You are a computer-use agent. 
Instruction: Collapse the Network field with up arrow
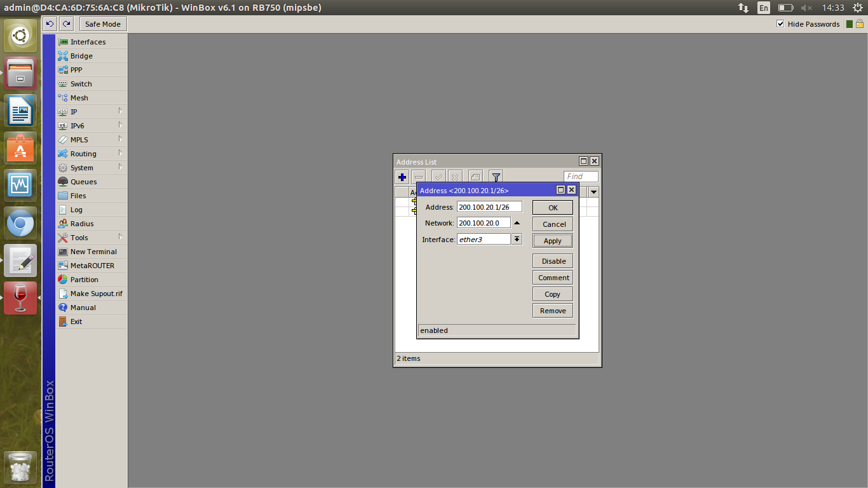point(517,223)
